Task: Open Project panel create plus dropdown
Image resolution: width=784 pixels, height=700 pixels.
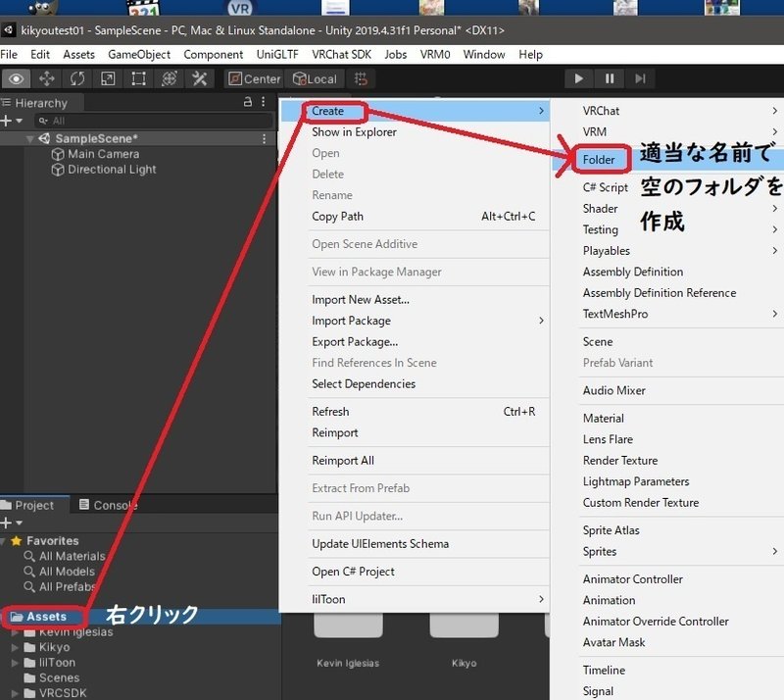Action: (12, 523)
